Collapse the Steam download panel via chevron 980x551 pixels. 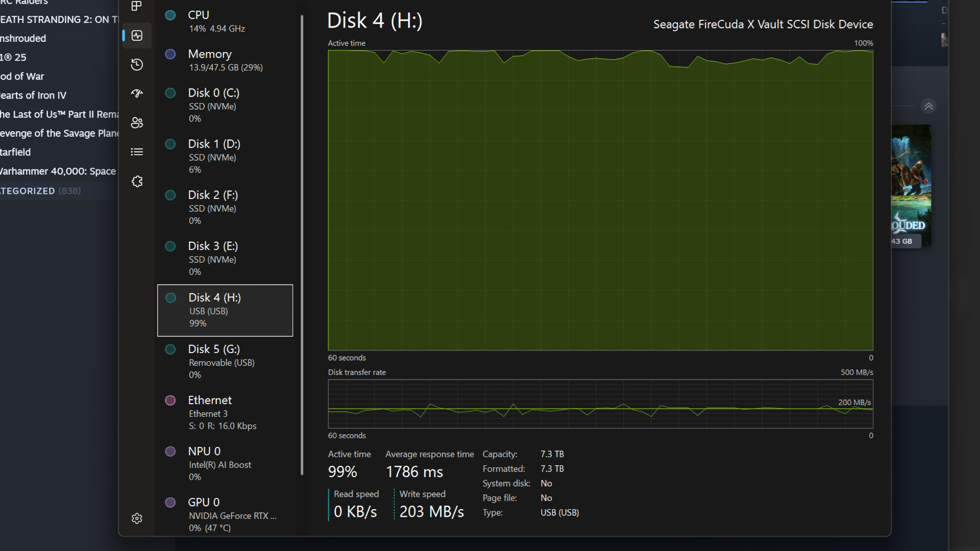[x=929, y=106]
